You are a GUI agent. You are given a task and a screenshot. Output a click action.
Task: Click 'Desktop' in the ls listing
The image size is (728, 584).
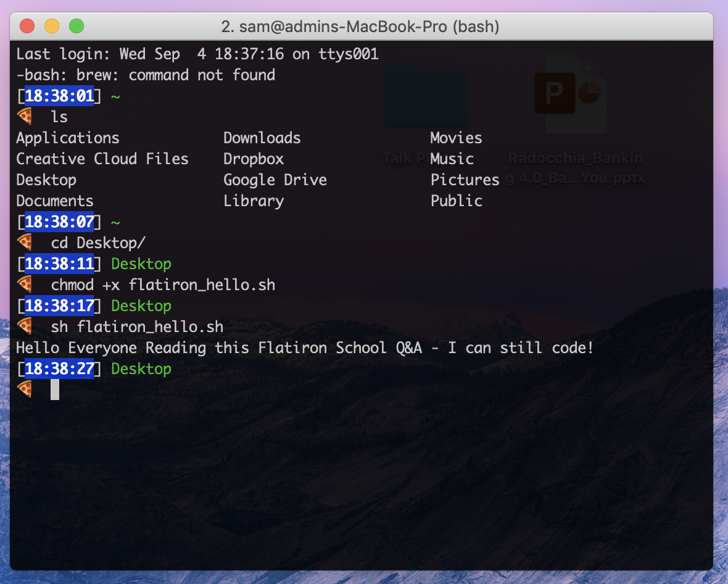[46, 180]
